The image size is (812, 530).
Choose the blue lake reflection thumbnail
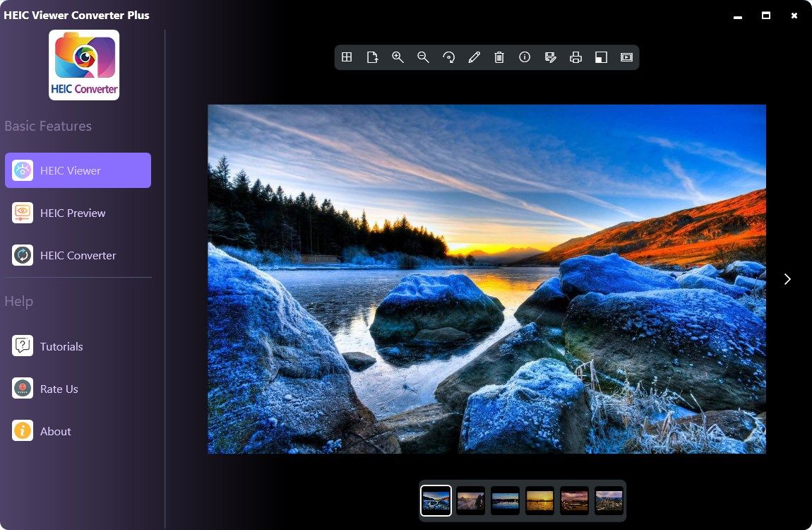coord(505,501)
